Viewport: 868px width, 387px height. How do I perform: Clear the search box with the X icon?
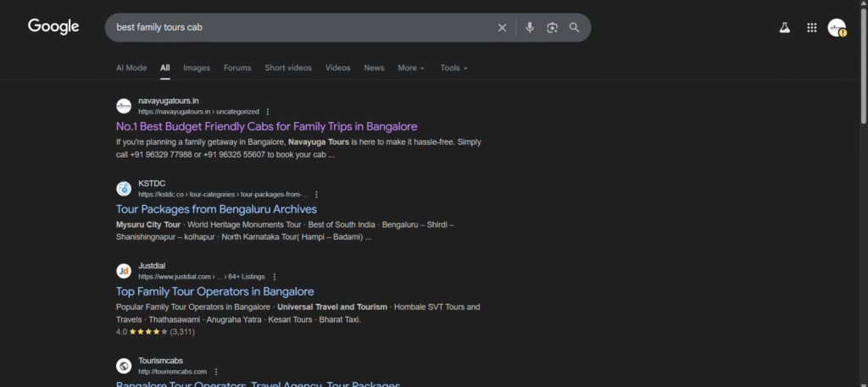[502, 28]
